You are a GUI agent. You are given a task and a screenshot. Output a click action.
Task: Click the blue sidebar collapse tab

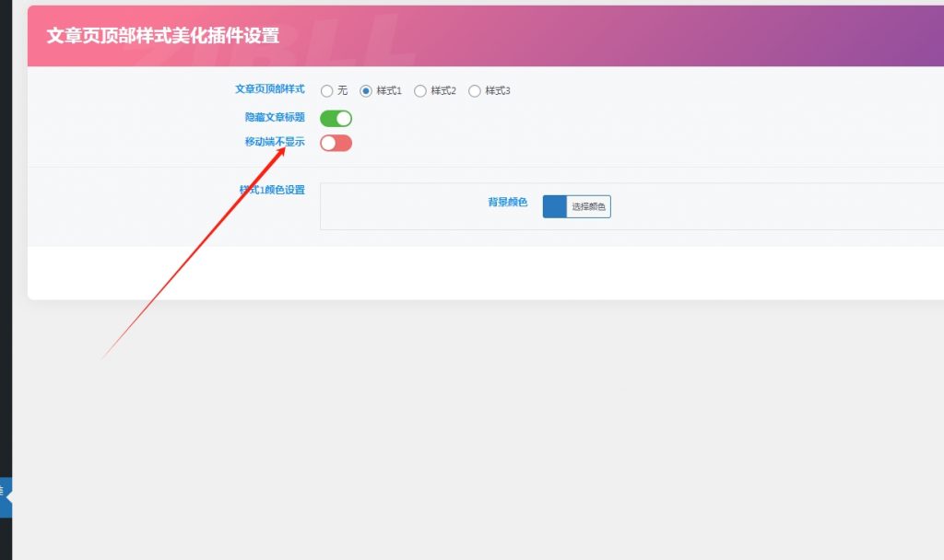pyautogui.click(x=6, y=497)
